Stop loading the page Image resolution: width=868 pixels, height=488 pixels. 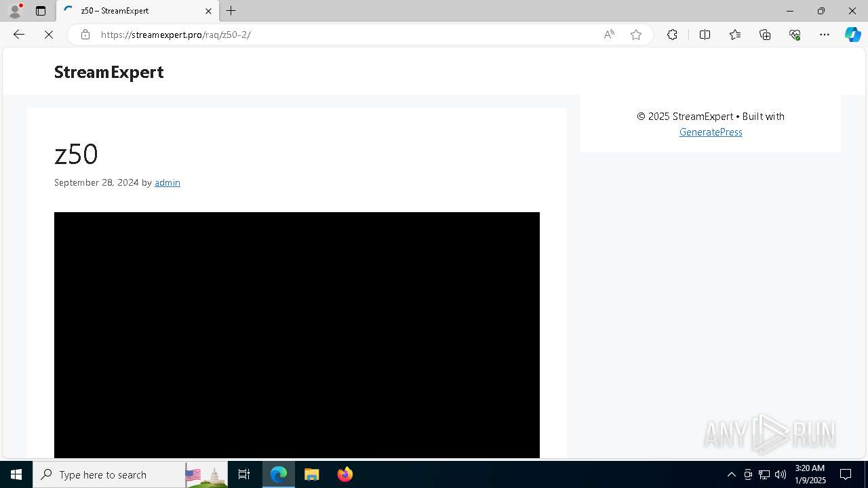[49, 35]
